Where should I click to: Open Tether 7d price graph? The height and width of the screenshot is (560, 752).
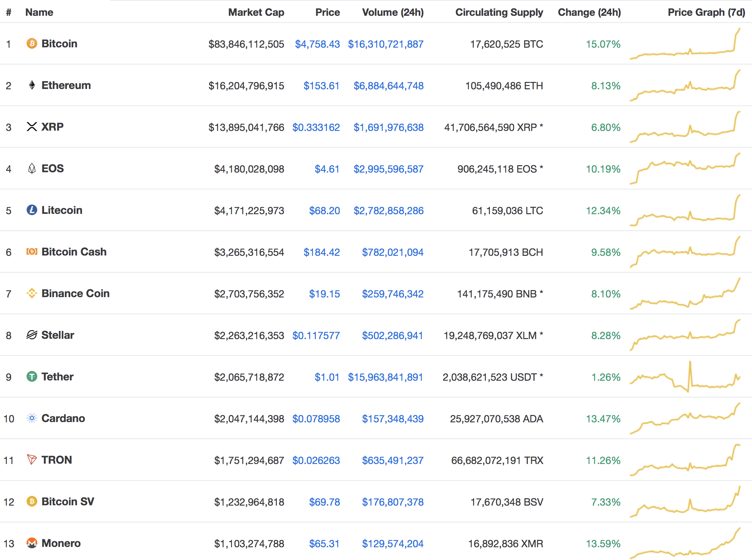pos(685,377)
